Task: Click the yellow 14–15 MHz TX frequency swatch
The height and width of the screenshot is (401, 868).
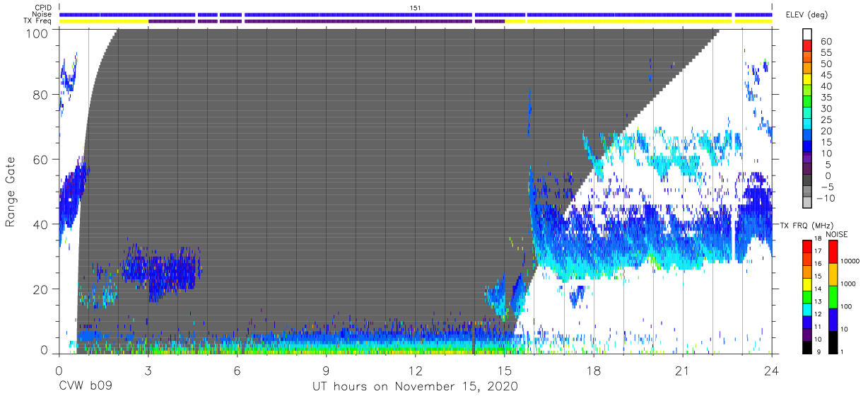Action: 808,284
